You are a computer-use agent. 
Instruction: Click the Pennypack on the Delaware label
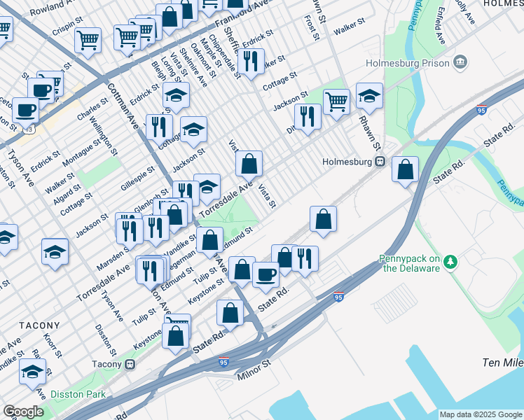tap(410, 263)
